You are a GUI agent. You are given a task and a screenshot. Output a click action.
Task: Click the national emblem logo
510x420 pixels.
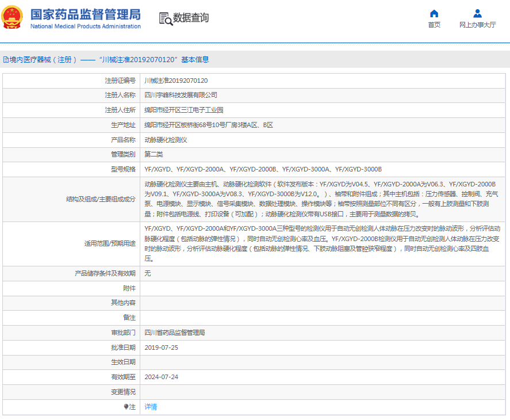pyautogui.click(x=13, y=17)
